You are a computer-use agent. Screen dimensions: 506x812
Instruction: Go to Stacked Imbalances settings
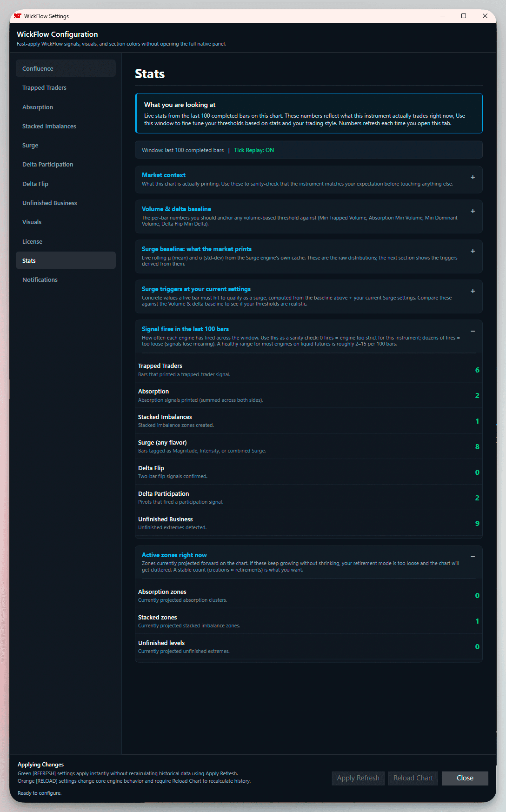click(x=66, y=126)
